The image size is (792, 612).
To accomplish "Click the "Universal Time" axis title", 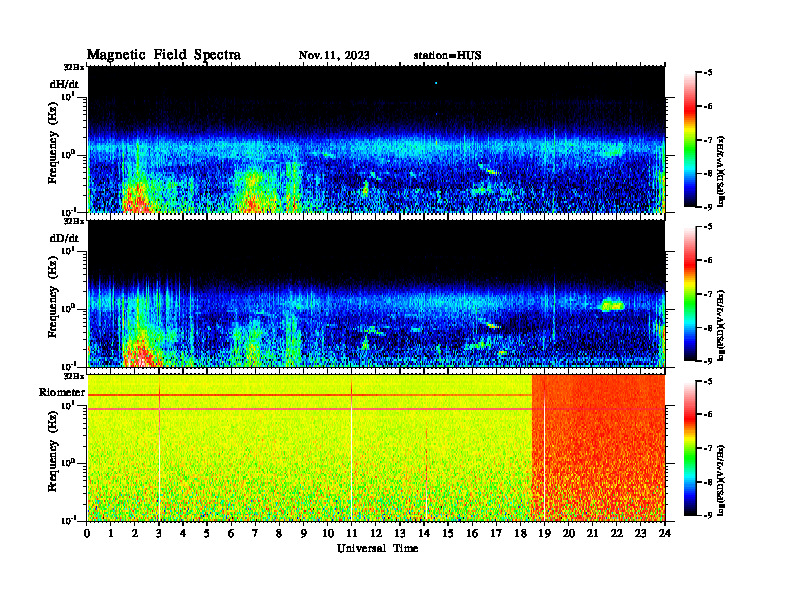I will click(377, 548).
